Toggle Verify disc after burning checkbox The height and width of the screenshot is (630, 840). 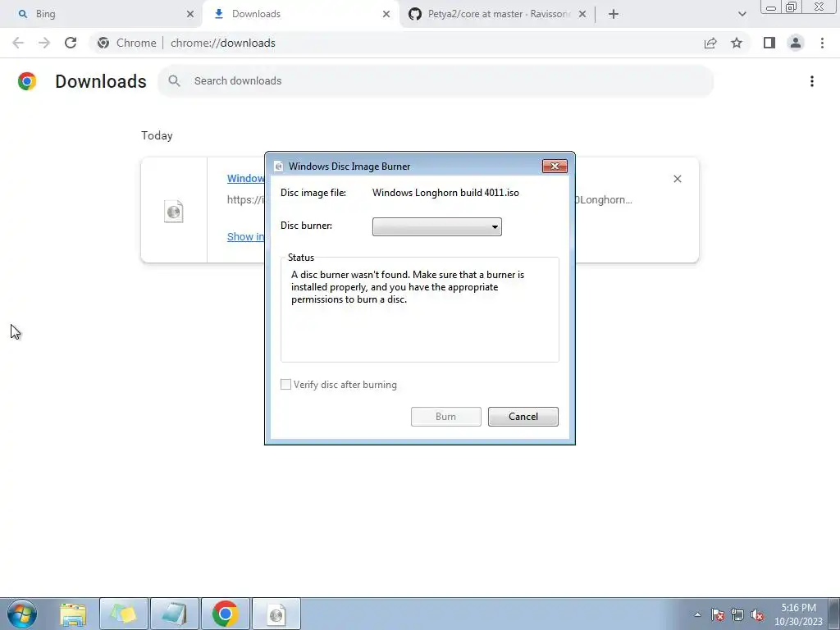coord(285,385)
